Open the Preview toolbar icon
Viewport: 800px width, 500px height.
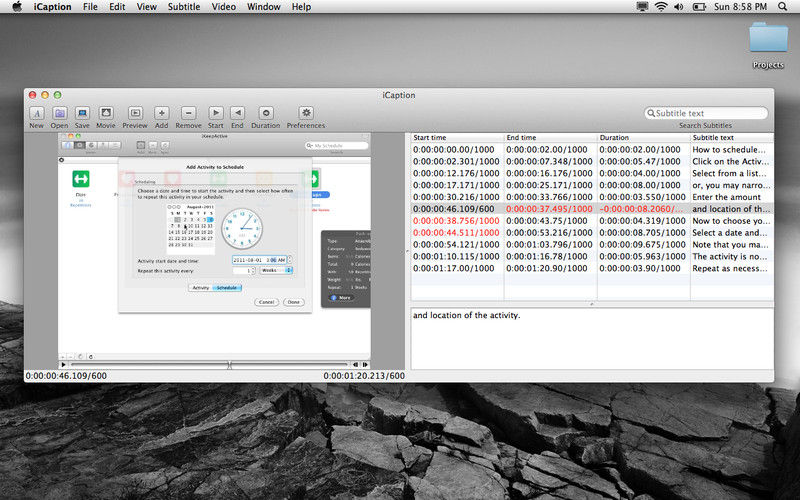[135, 113]
